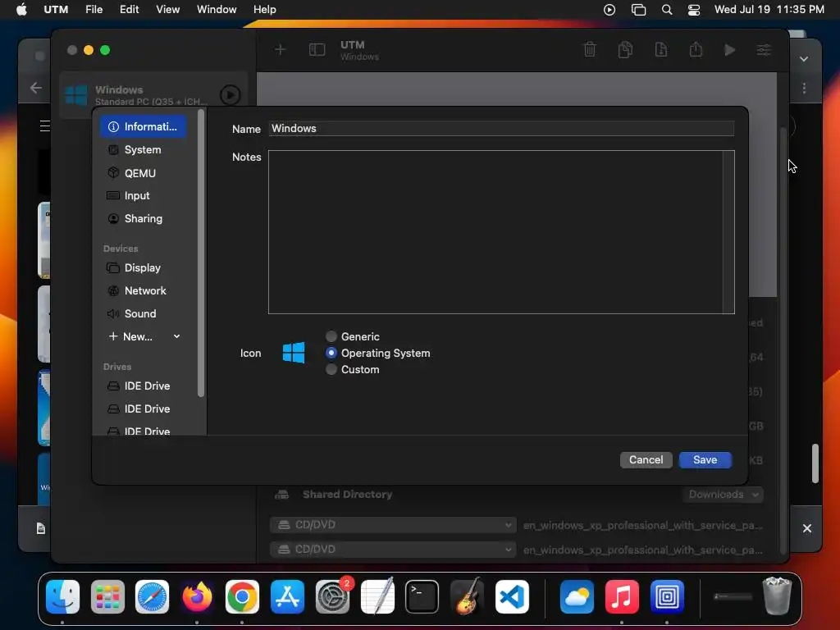Open the second CD/DVD drive dropdown
This screenshot has width=840, height=630.
pos(393,550)
